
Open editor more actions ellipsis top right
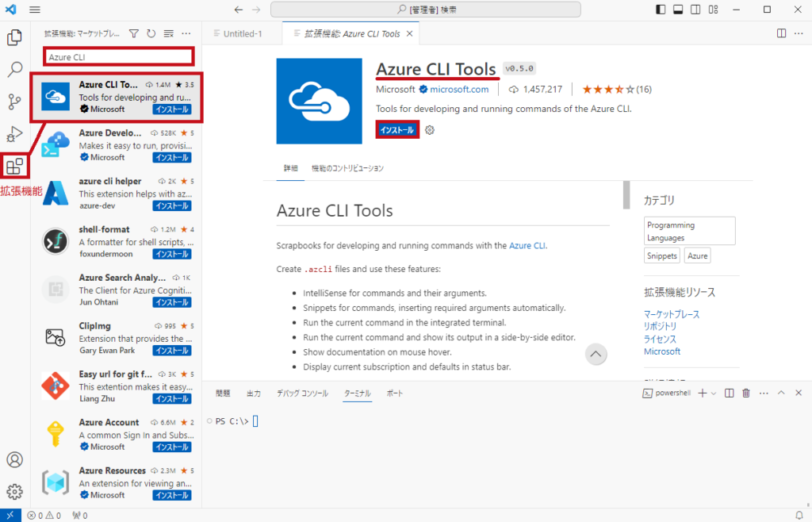[797, 33]
